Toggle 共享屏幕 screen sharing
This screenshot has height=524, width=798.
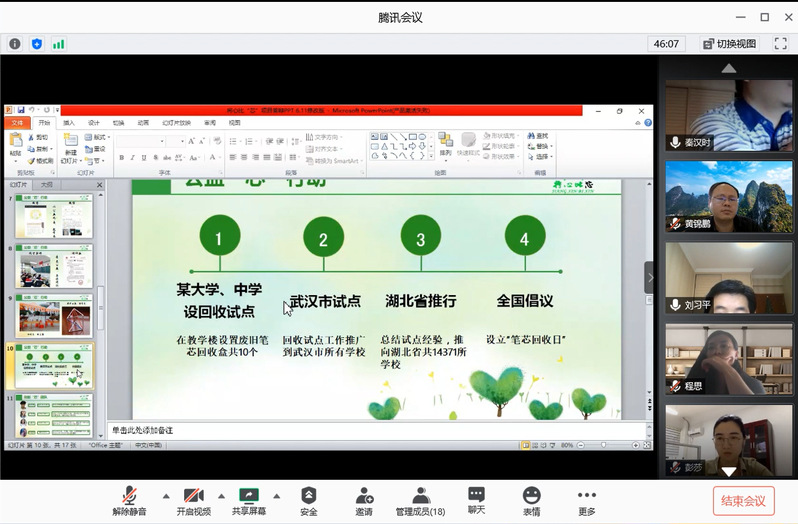tap(248, 501)
